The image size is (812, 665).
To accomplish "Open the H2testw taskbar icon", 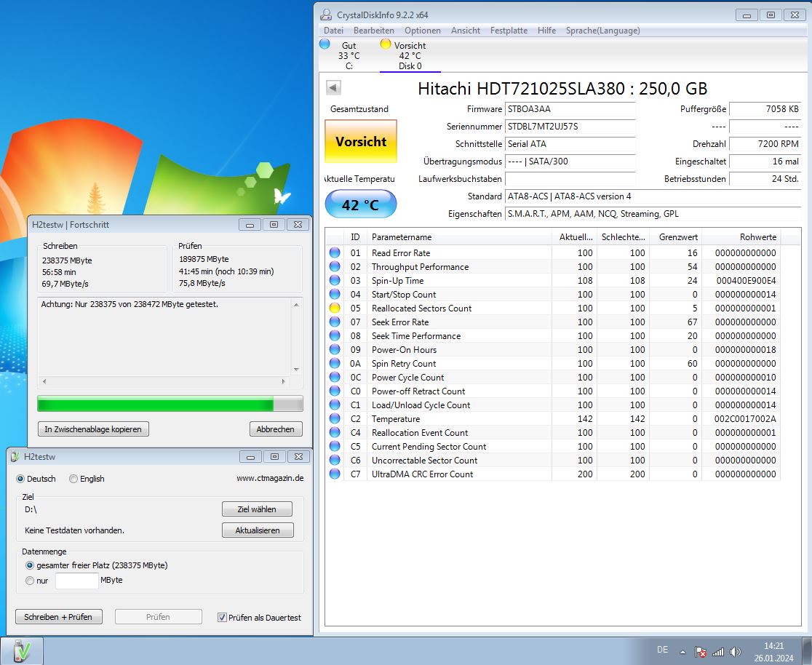I will 22,651.
